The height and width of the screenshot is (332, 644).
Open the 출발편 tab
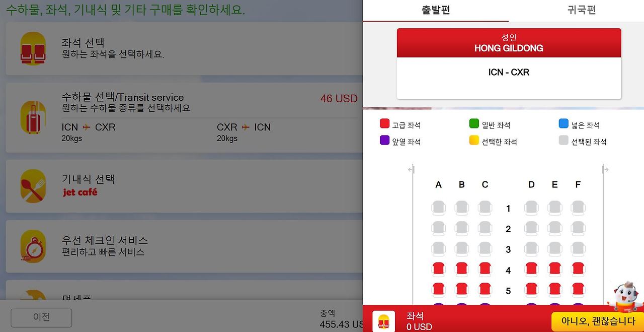tap(436, 10)
